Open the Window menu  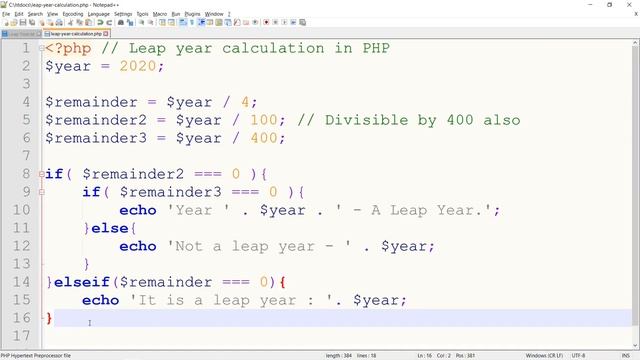click(214, 14)
